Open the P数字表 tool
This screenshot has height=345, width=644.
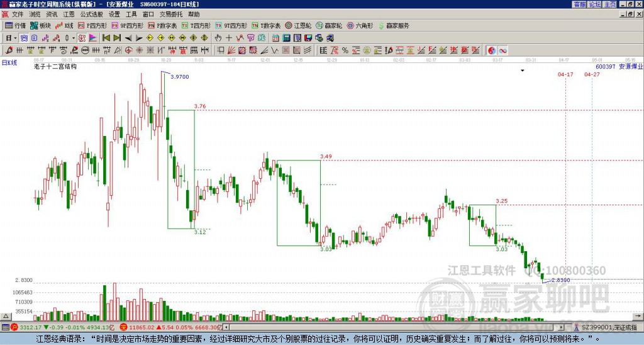(x=162, y=25)
